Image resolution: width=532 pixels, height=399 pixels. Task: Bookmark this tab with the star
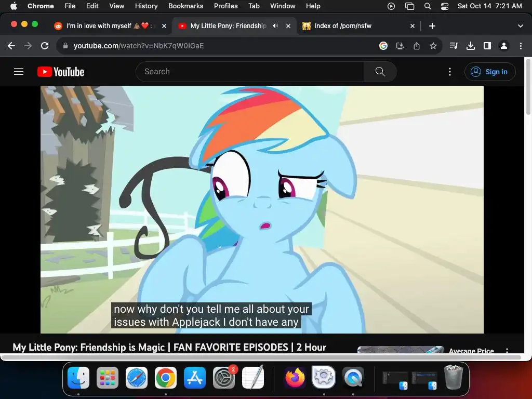433,46
